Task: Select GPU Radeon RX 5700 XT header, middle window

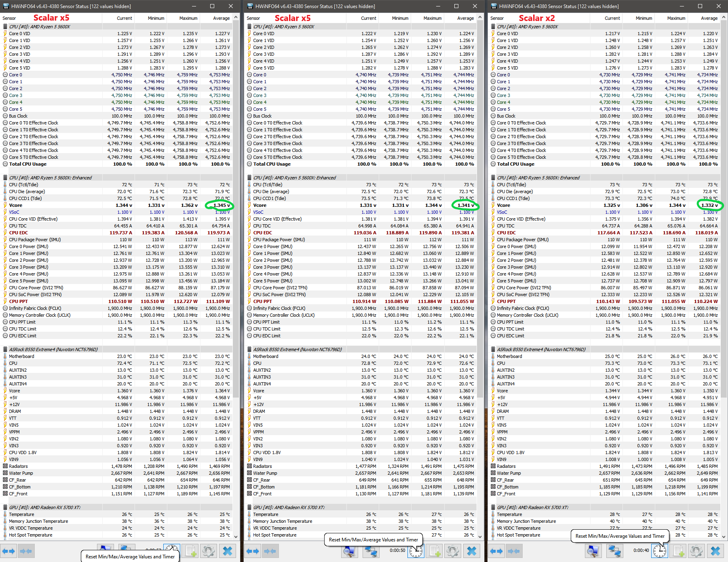Action: (x=361, y=507)
